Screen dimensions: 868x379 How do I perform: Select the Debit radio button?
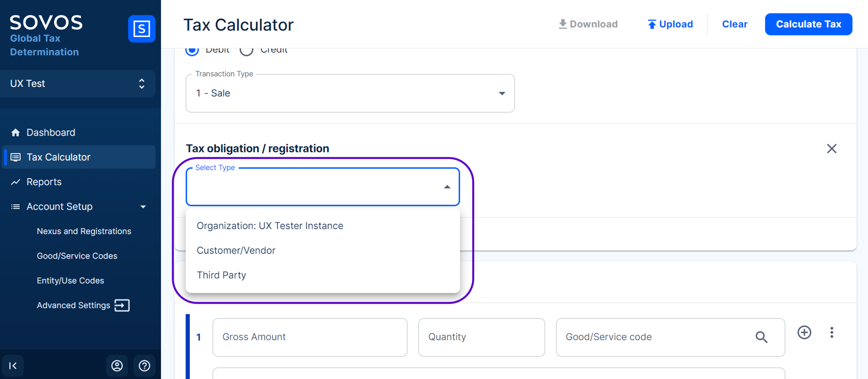(192, 50)
